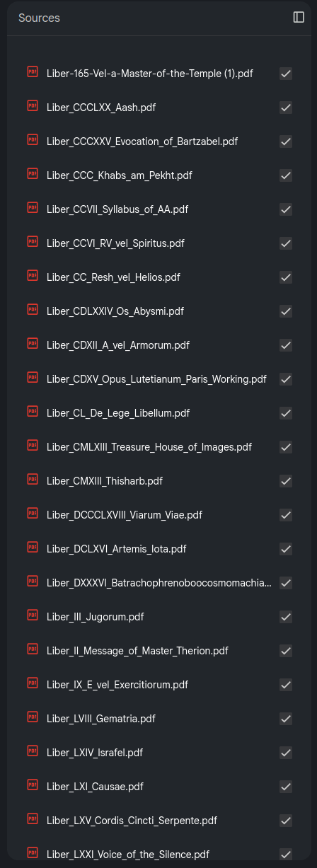The height and width of the screenshot is (868, 317).
Task: Uncheck Liber-165-Vel-a-Master-of-the-Temple source
Action: (x=286, y=74)
